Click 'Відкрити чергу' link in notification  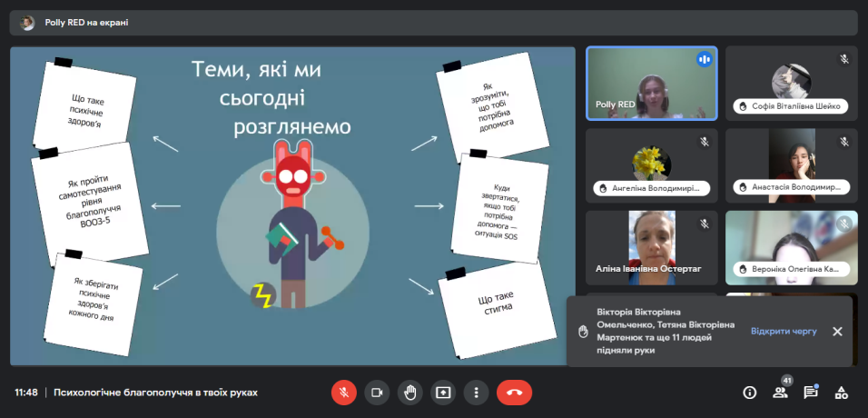click(784, 331)
